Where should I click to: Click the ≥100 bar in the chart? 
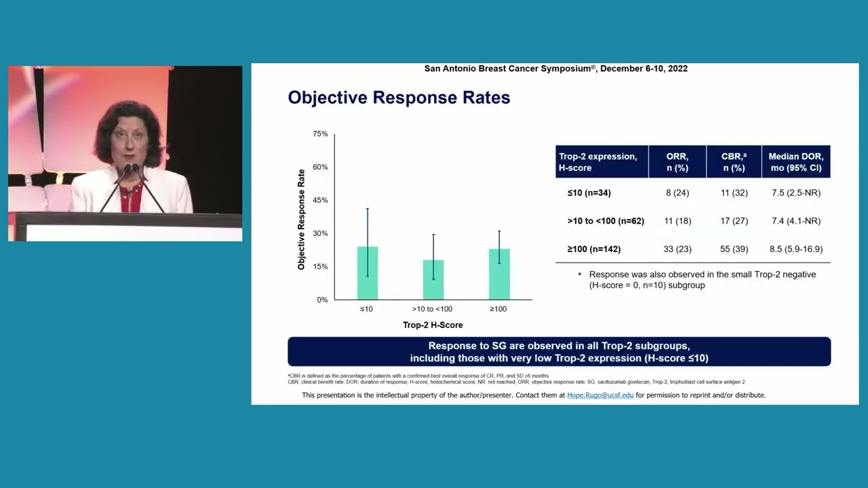499,274
